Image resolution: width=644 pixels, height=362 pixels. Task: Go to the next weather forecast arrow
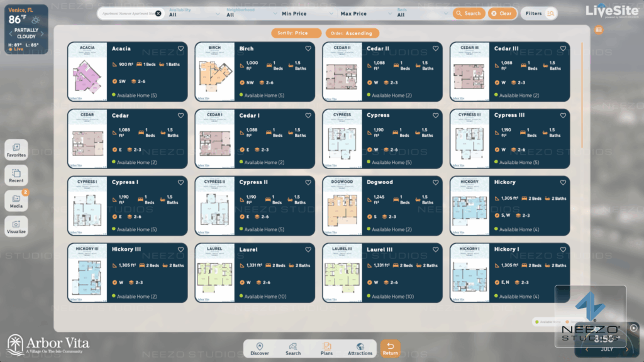click(x=42, y=34)
